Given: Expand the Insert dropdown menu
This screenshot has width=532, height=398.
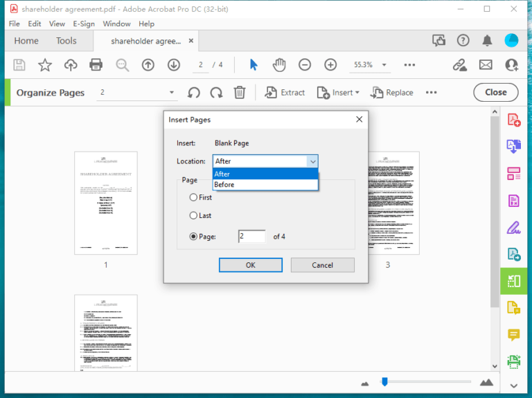Looking at the screenshot, I should click(338, 93).
